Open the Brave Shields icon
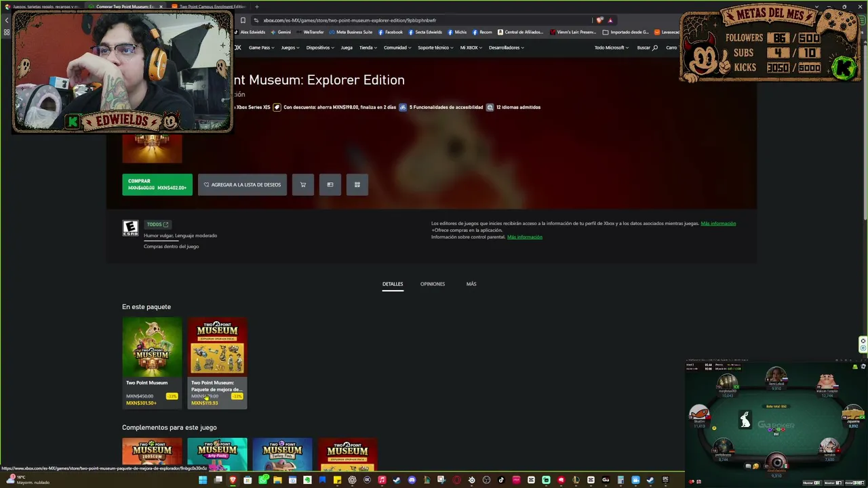 pos(599,20)
